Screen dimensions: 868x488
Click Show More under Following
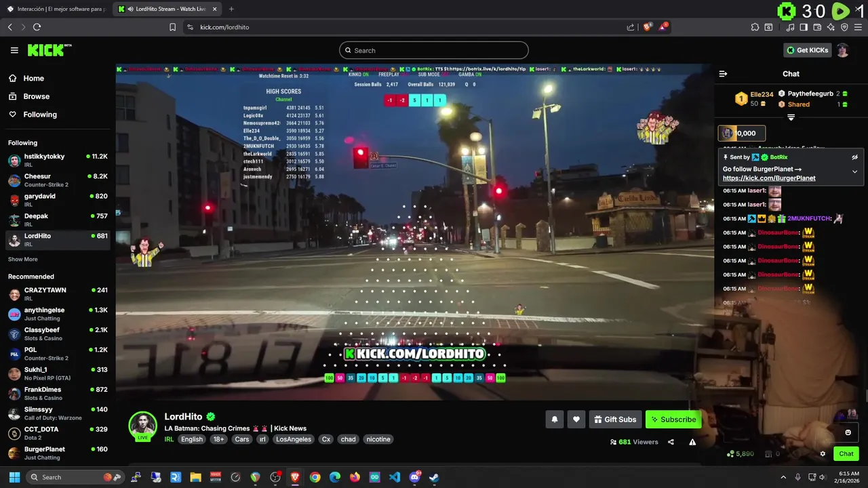click(x=23, y=260)
